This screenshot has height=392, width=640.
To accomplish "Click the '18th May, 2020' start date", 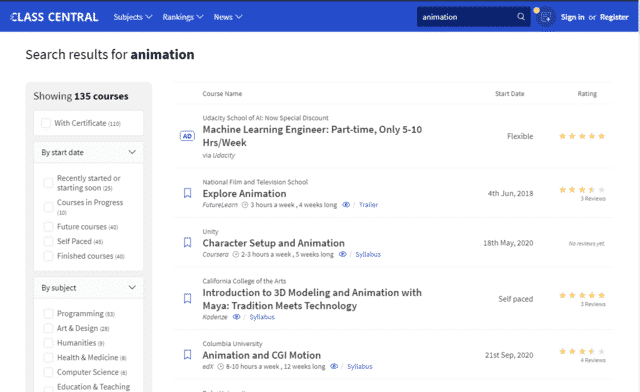I will tap(508, 243).
